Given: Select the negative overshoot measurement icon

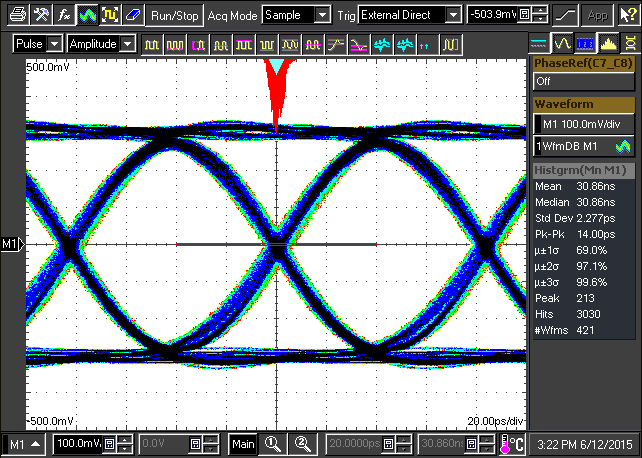Looking at the screenshot, I should click(x=359, y=44).
